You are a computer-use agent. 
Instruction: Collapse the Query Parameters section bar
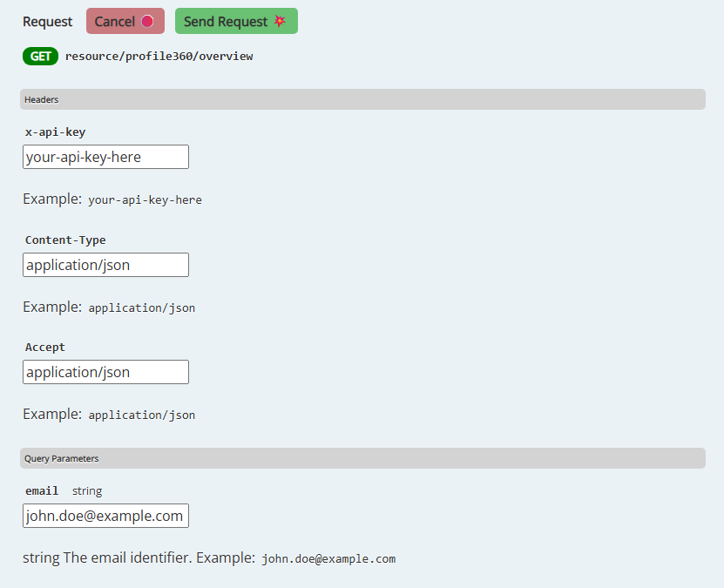[362, 458]
